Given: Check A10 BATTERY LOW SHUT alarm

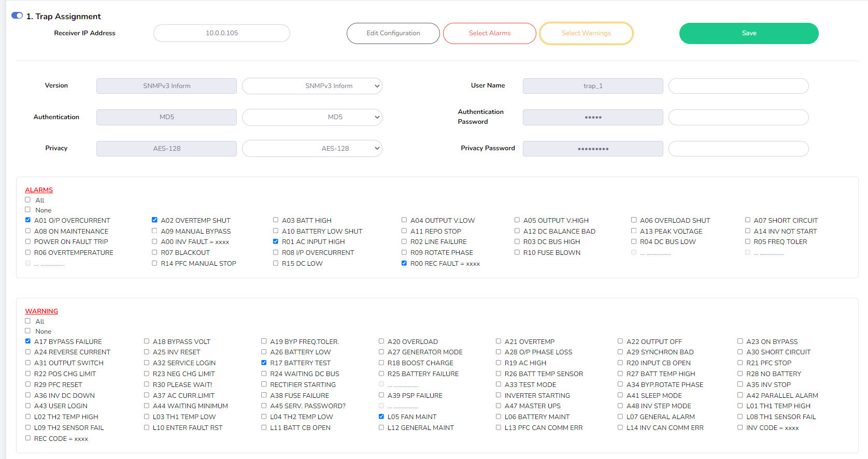Looking at the screenshot, I should (x=276, y=231).
